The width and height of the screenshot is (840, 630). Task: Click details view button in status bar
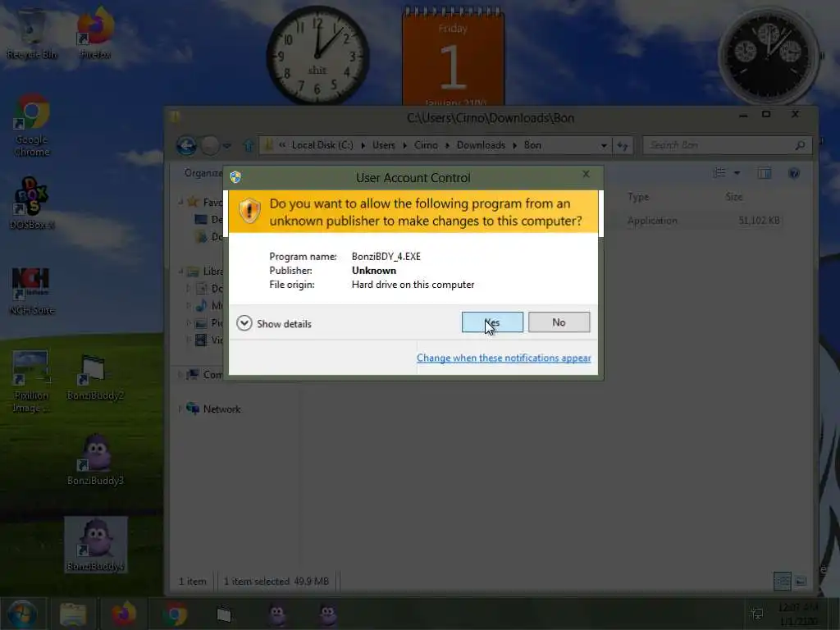(x=782, y=582)
